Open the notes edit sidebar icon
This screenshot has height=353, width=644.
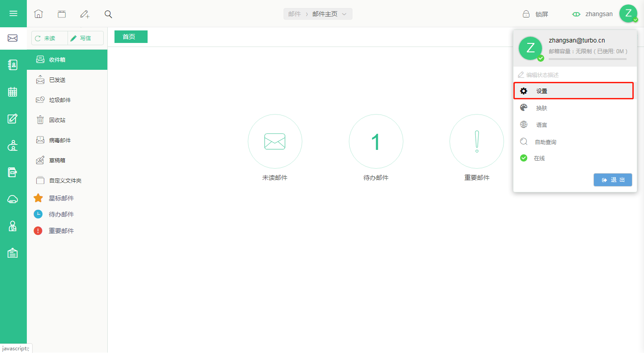point(13,119)
